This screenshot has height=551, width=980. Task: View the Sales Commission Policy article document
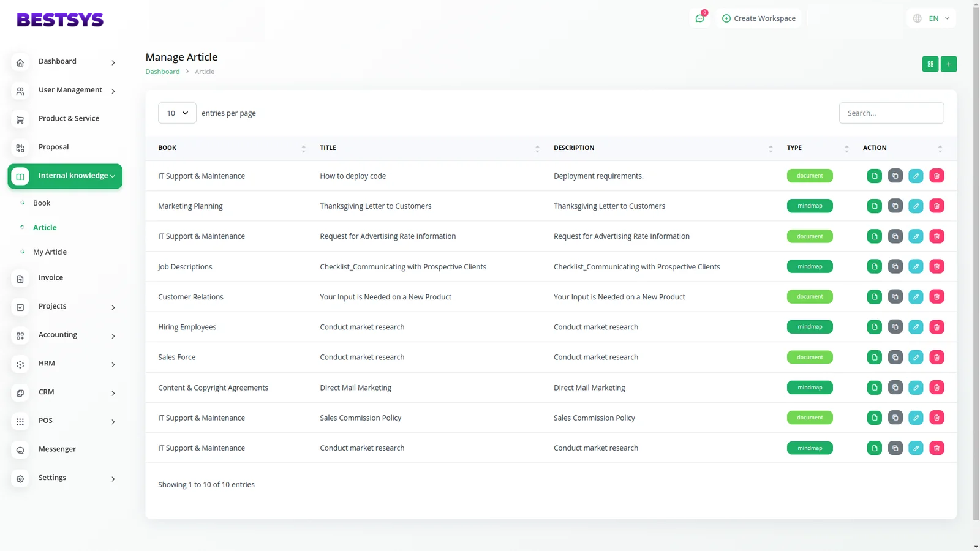click(874, 418)
